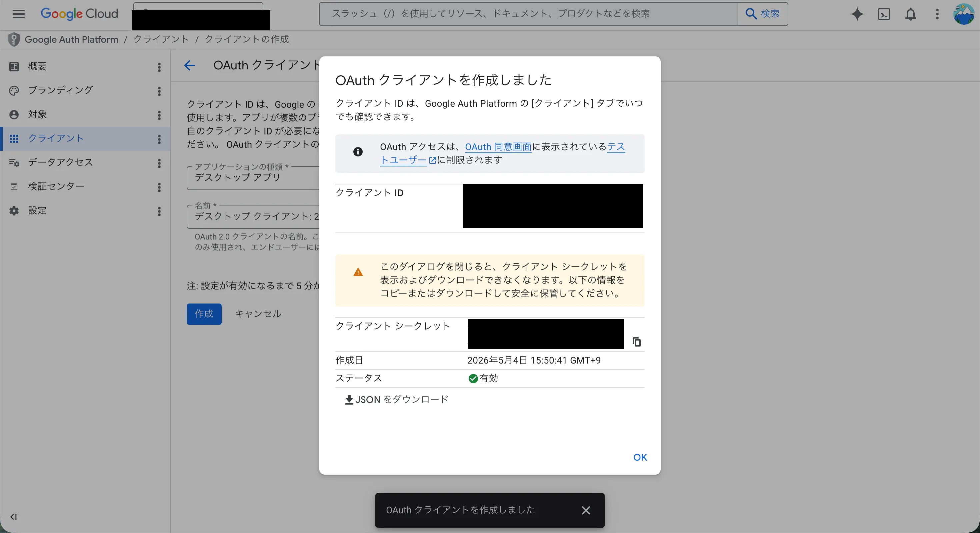Click the Google Auth Platform shield icon

[x=14, y=40]
